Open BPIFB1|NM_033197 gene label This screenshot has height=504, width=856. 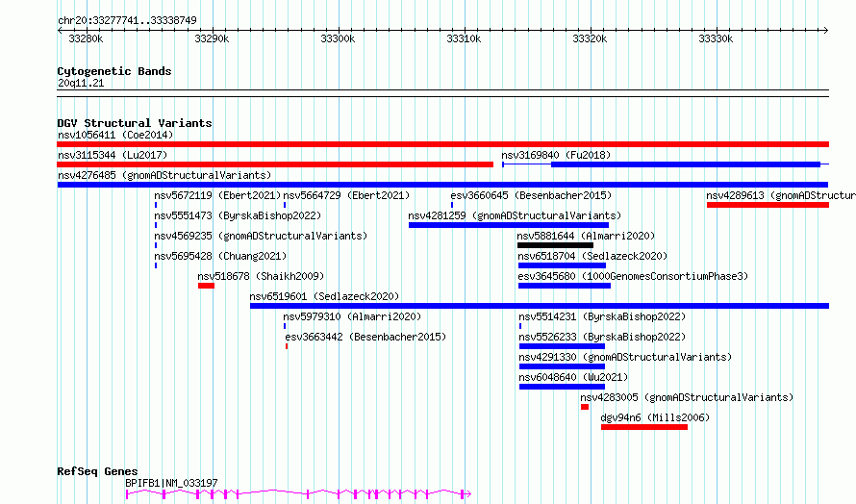pos(171,483)
